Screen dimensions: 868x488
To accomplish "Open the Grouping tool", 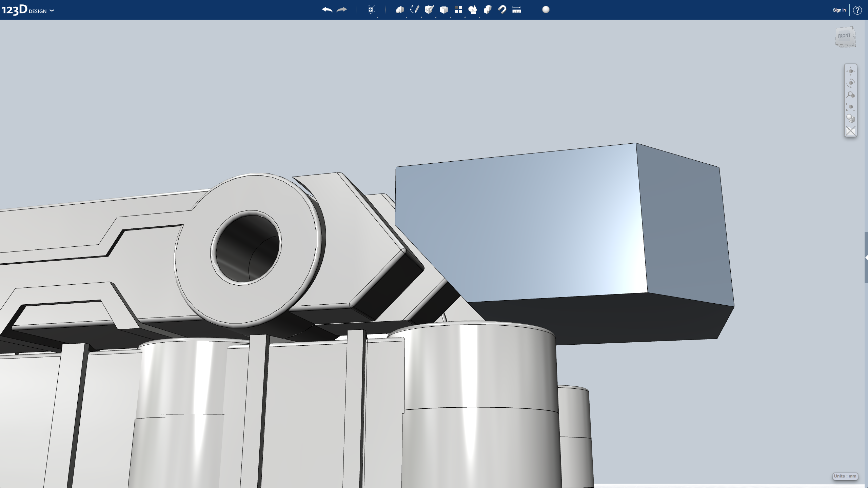I will click(x=473, y=10).
